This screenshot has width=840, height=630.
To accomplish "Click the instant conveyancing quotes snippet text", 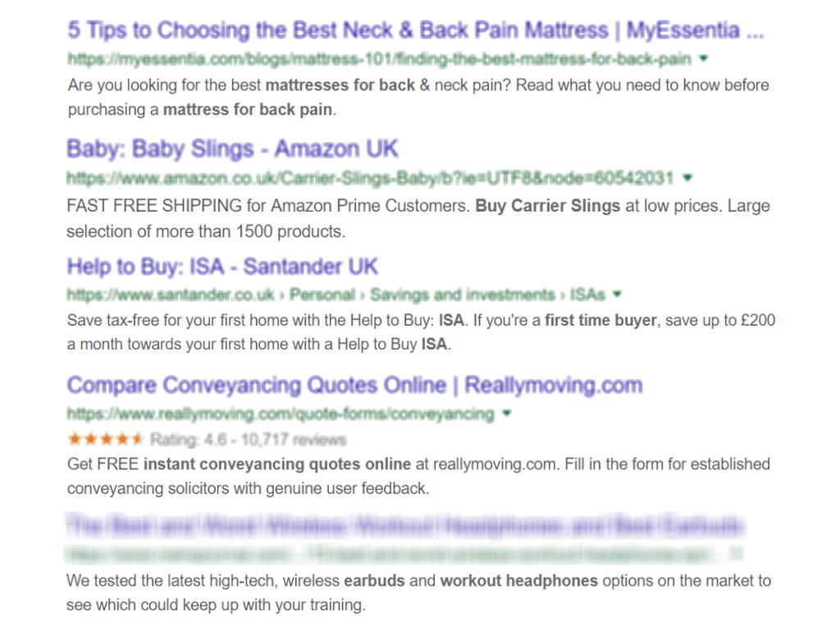I will coord(418,476).
